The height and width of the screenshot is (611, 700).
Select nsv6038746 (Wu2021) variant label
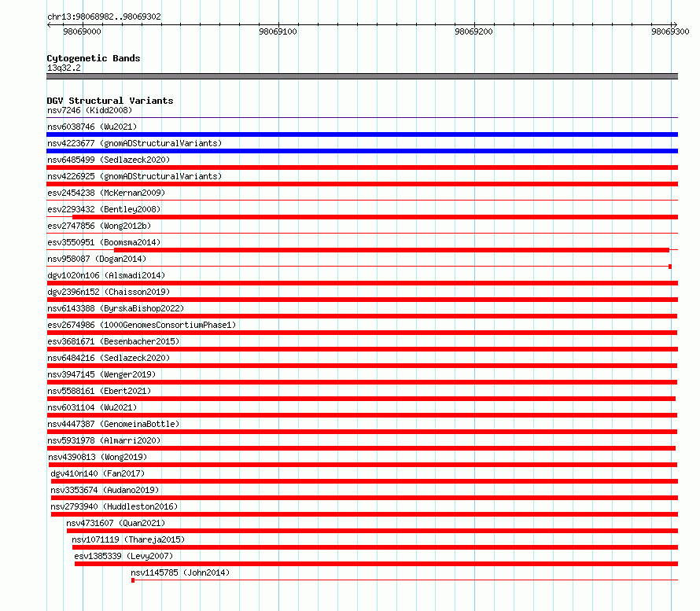click(x=92, y=127)
